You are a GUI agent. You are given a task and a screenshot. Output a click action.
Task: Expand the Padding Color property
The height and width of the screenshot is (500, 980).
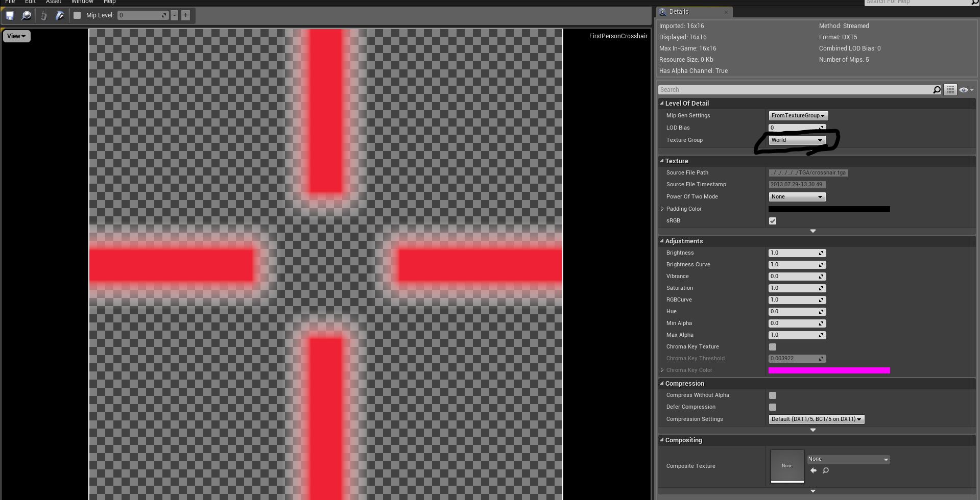[662, 209]
